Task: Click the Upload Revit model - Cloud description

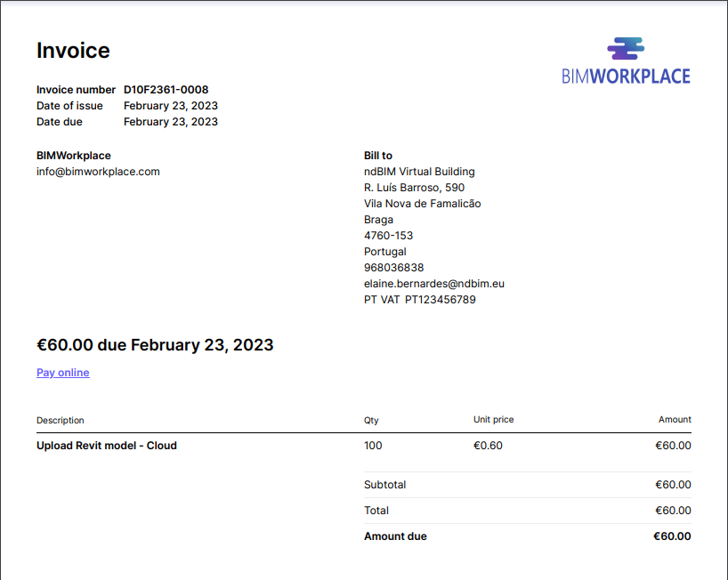Action: pos(107,446)
